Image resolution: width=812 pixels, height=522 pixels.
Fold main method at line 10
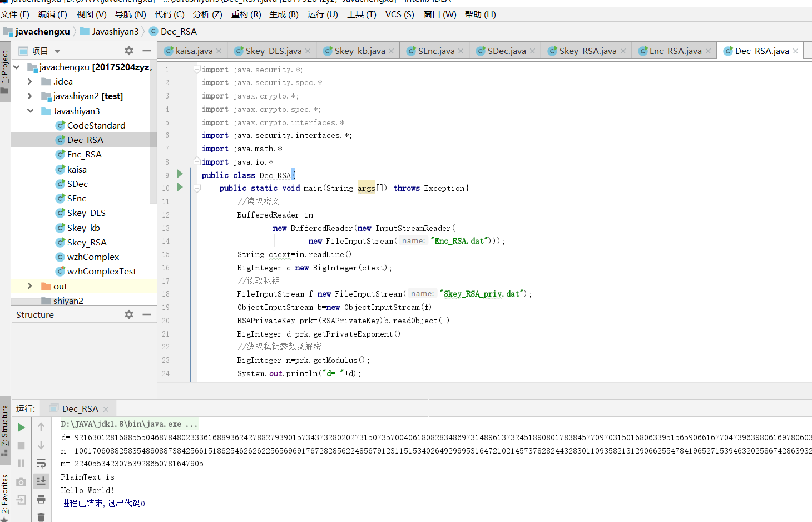pos(197,188)
